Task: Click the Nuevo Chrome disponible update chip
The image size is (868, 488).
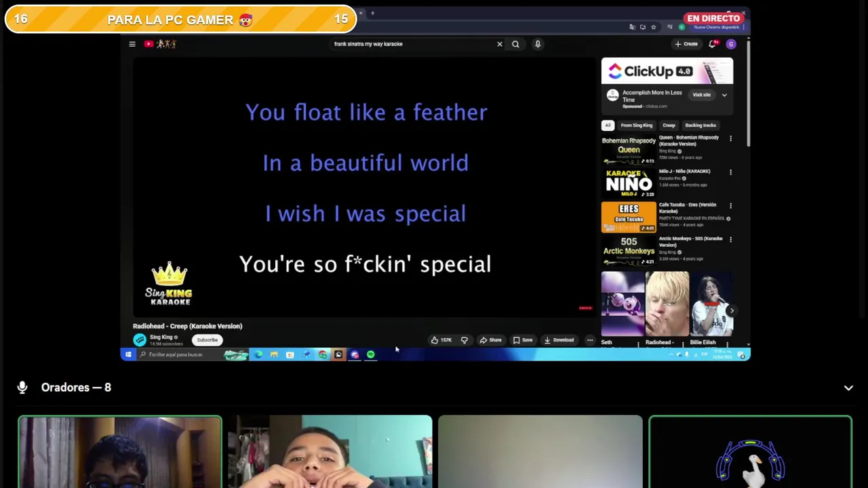Action: (x=718, y=27)
